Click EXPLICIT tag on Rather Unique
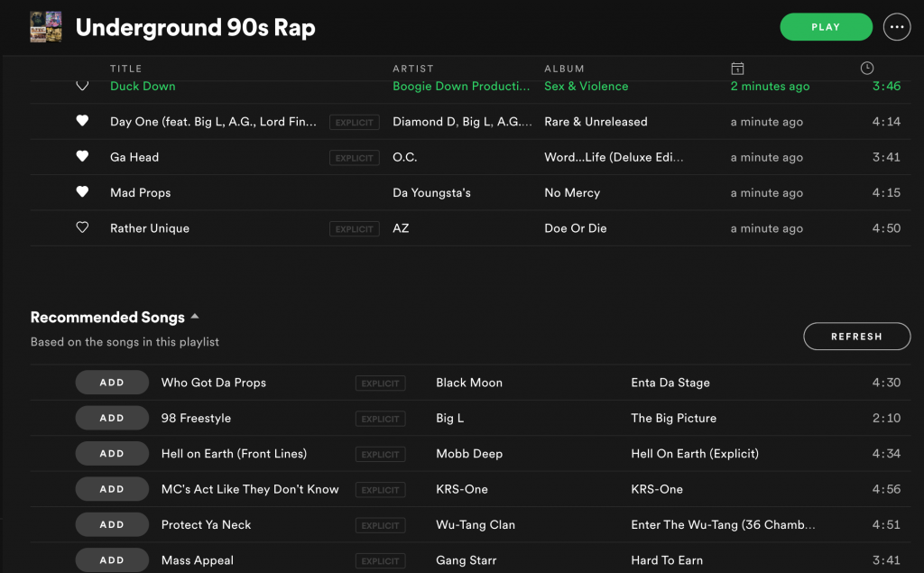The height and width of the screenshot is (573, 924). click(354, 228)
